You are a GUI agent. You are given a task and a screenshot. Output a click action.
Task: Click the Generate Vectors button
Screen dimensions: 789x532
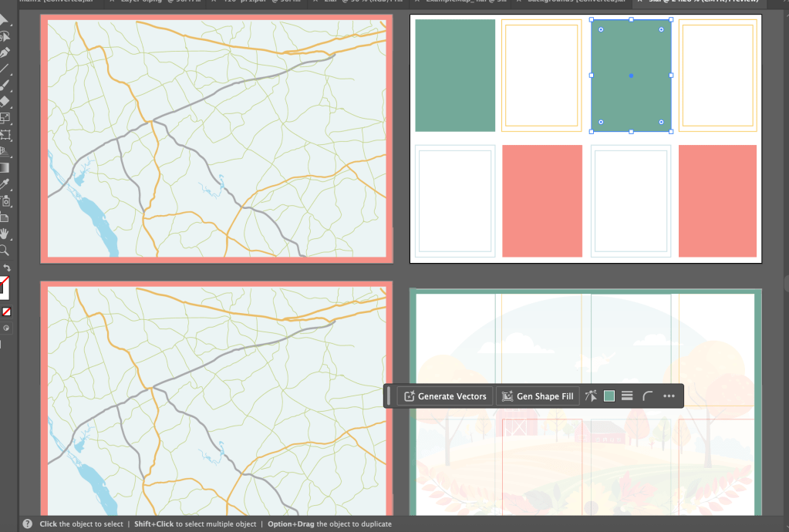point(445,396)
